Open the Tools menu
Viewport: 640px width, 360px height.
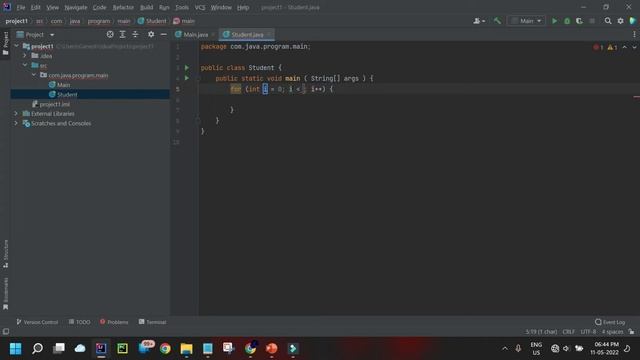(x=182, y=7)
